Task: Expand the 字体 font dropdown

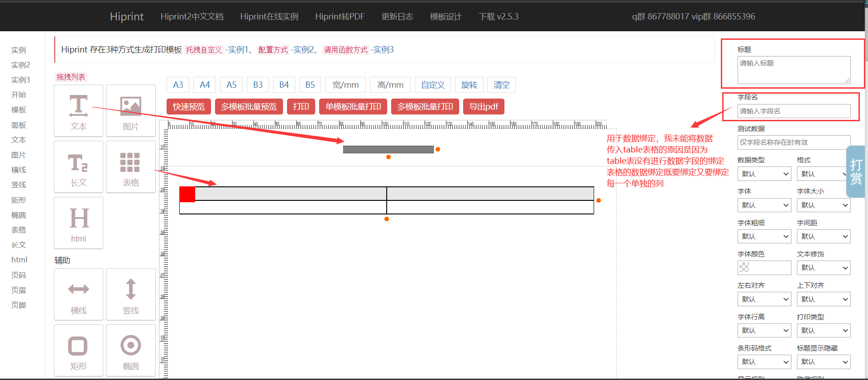Action: point(764,205)
